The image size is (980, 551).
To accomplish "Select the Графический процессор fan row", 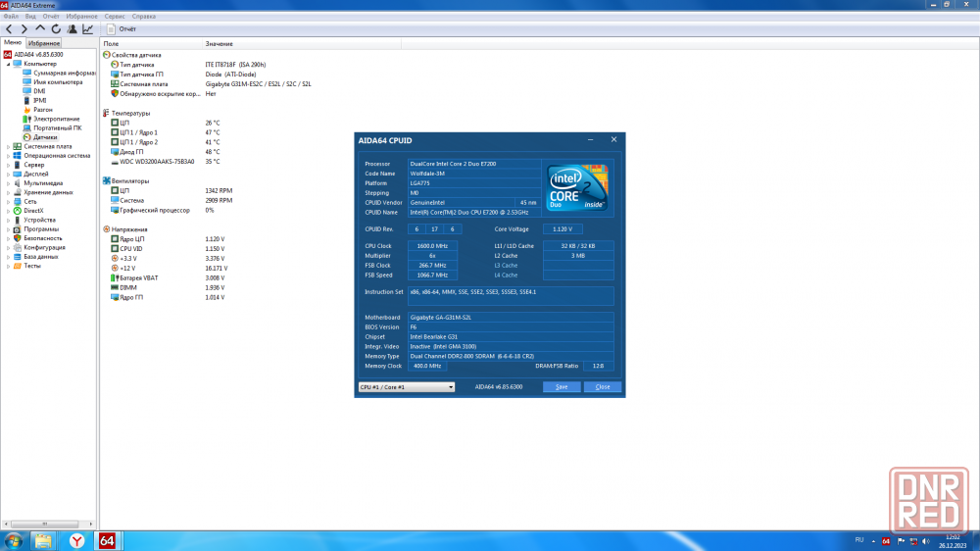I will (x=163, y=210).
